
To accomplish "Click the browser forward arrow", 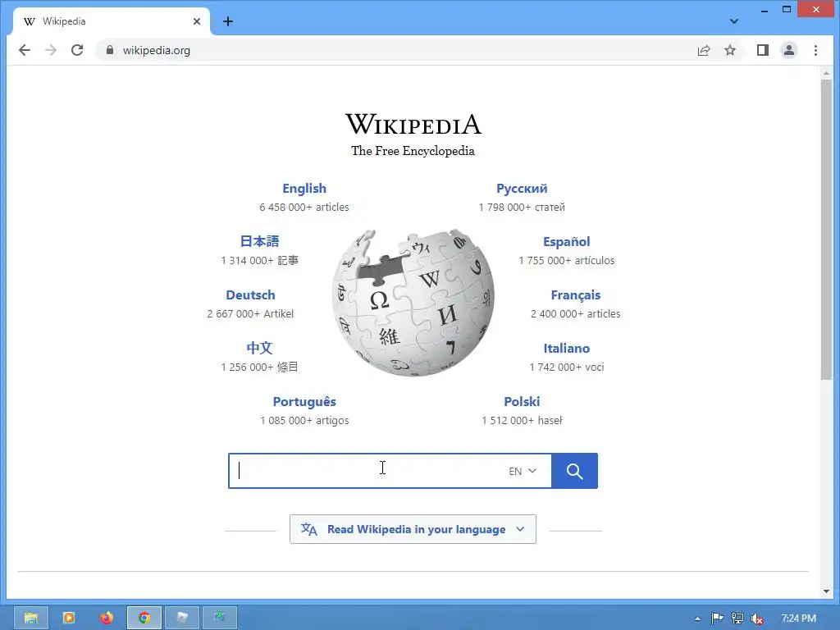I will pos(51,50).
